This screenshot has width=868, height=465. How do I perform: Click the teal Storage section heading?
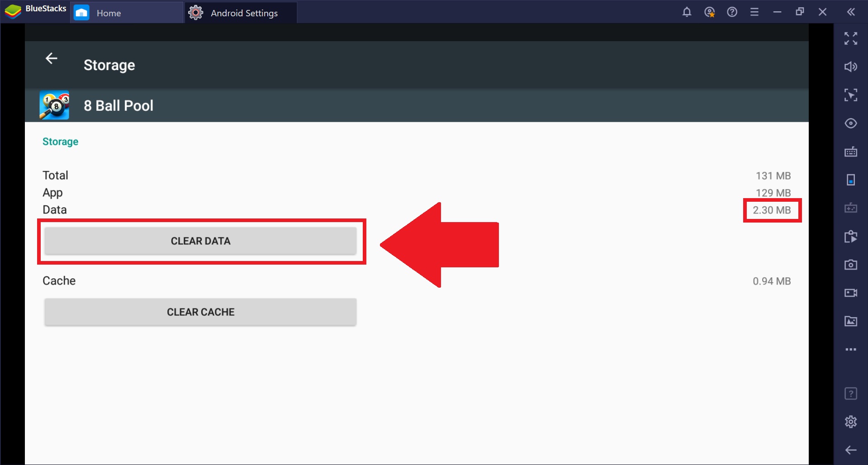pyautogui.click(x=60, y=142)
